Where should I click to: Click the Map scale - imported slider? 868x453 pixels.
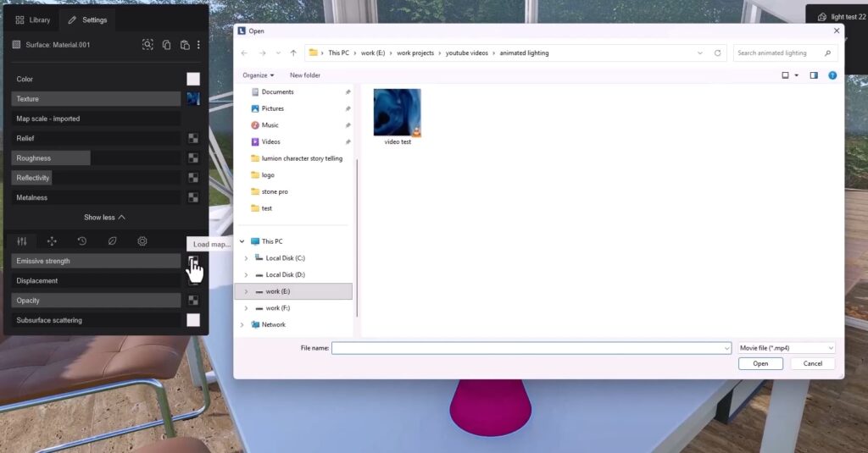[96, 119]
